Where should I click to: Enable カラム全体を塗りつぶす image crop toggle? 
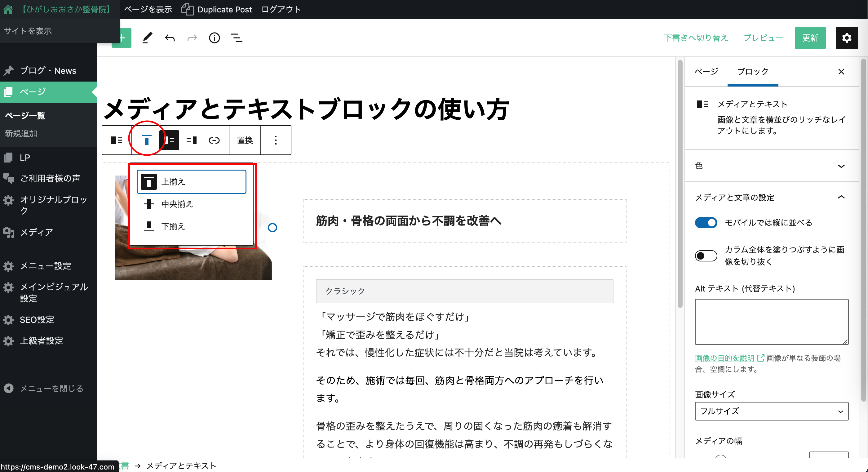click(706, 256)
